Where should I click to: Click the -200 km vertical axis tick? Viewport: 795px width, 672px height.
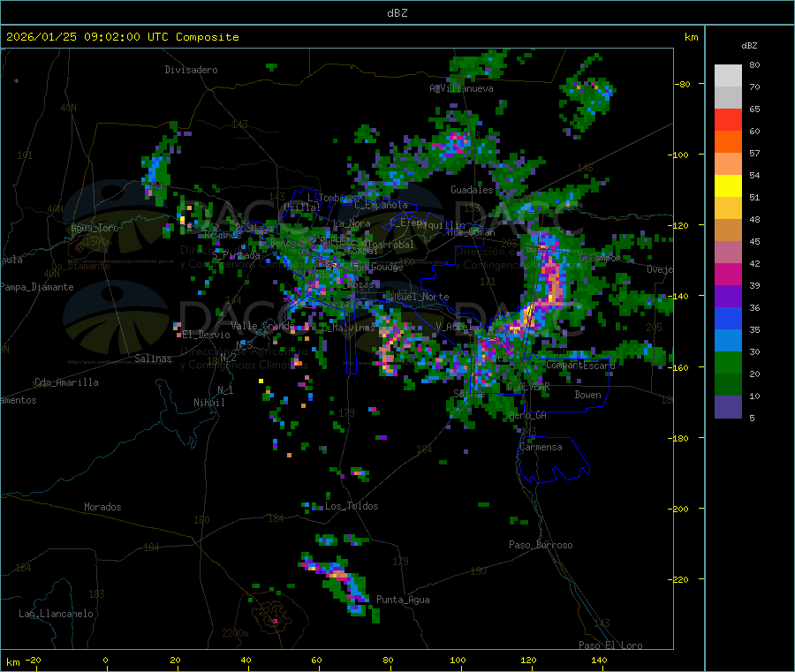(680, 509)
